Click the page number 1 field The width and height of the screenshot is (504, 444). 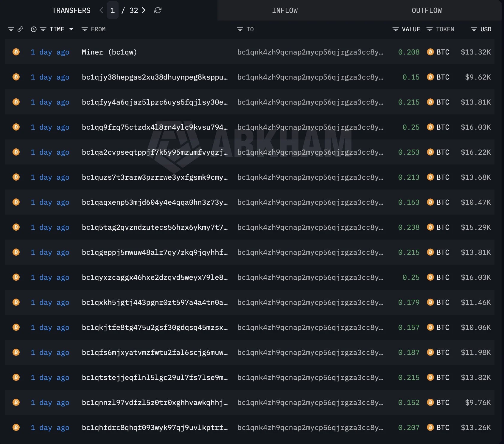[x=113, y=10]
